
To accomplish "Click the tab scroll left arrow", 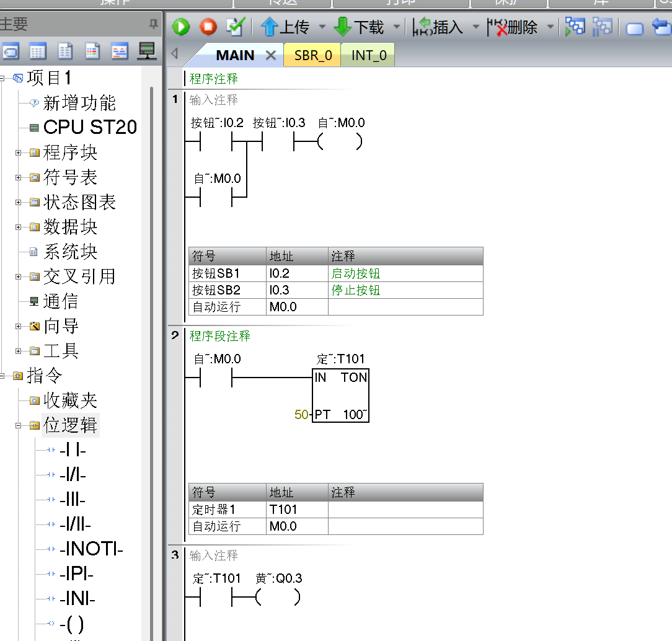I will pos(174,53).
